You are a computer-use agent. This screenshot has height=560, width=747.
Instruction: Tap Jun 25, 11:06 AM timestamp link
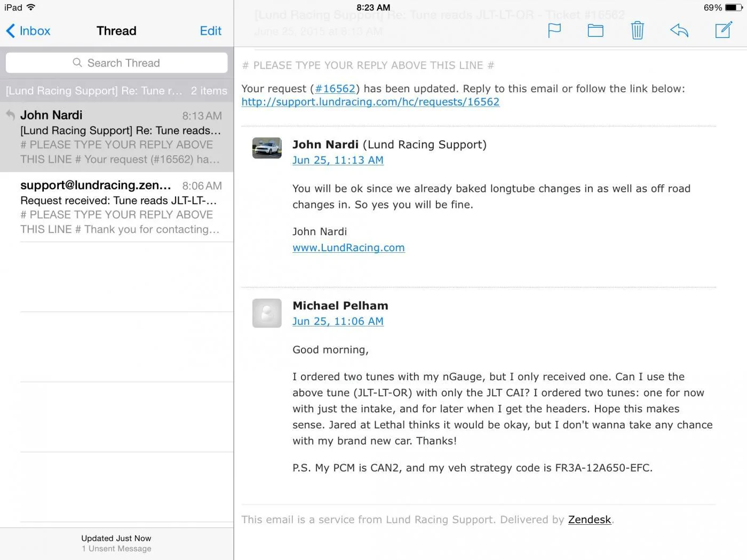click(x=338, y=321)
